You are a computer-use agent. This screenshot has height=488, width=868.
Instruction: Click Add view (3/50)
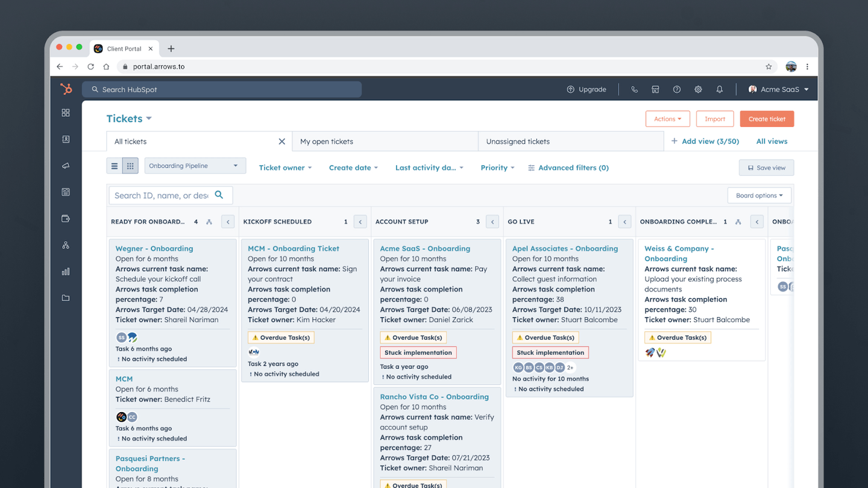tap(705, 142)
